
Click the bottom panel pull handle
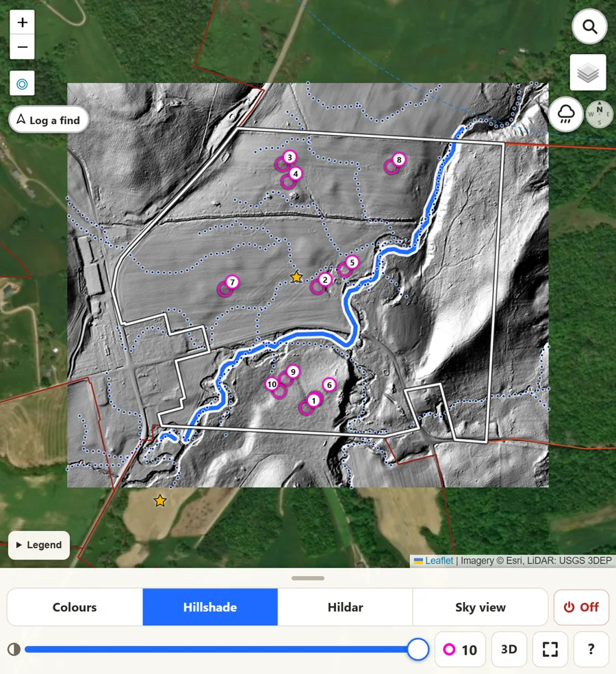click(x=308, y=578)
